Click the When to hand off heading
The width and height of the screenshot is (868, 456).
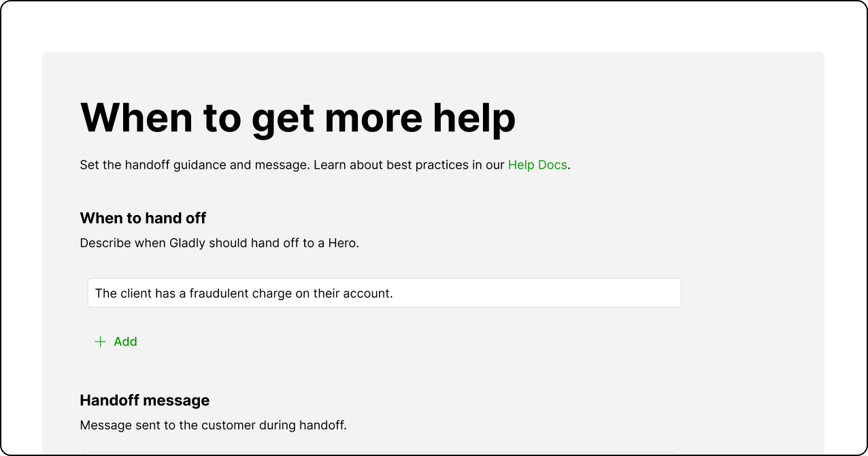pos(143,218)
